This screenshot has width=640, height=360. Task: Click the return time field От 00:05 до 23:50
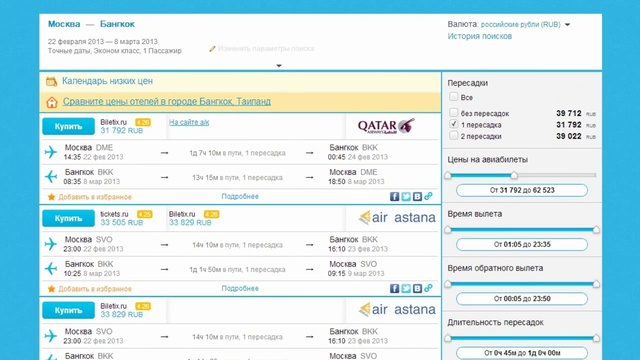(522, 299)
